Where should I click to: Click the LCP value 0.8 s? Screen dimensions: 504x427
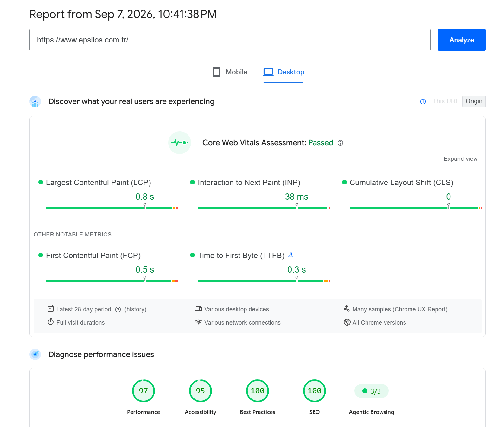click(145, 197)
